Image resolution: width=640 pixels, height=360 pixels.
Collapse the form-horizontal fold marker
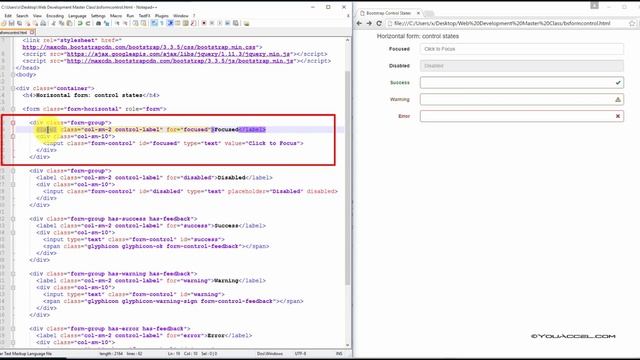click(13, 109)
